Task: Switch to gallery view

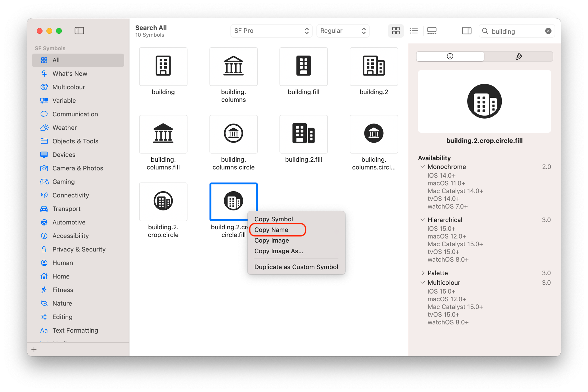Action: (432, 31)
